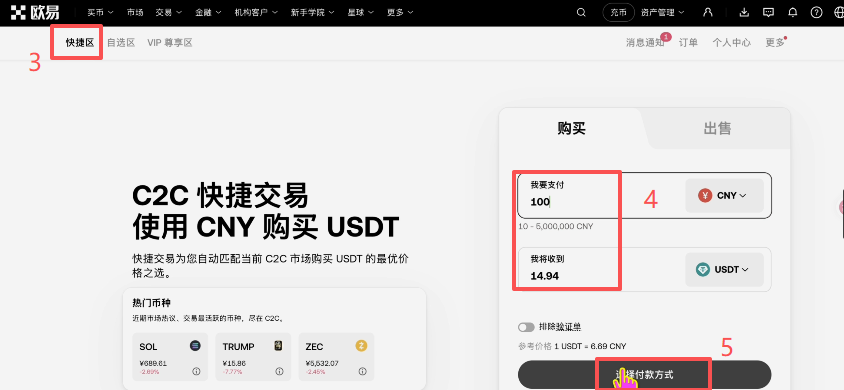Click ZEC price ¥5,532.07

point(322,363)
